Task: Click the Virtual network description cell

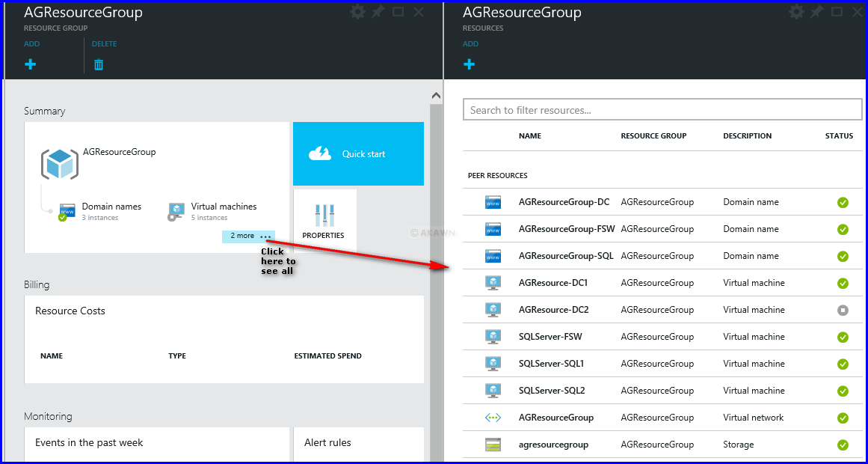Action: point(754,418)
